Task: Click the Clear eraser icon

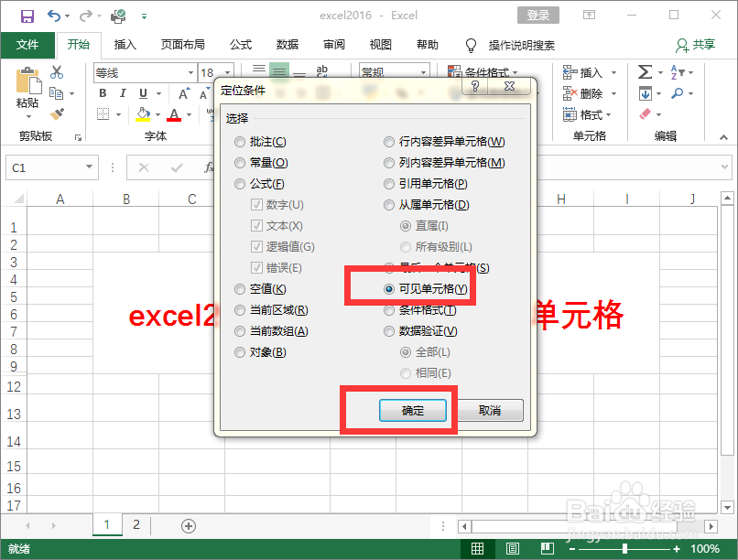Action: tap(646, 113)
